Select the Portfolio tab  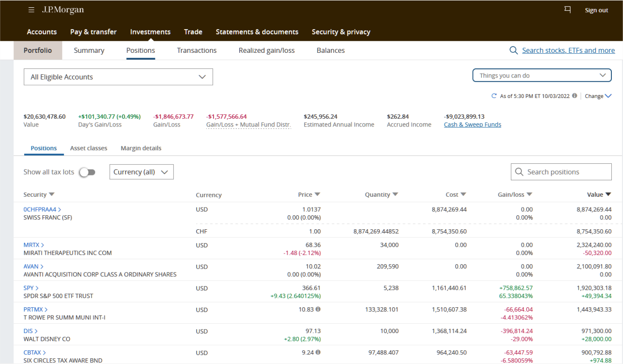coord(38,50)
